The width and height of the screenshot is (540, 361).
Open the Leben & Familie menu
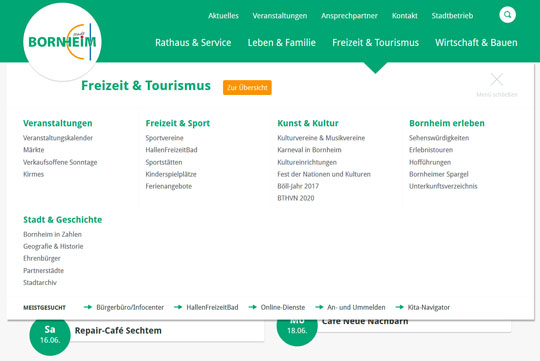(281, 42)
